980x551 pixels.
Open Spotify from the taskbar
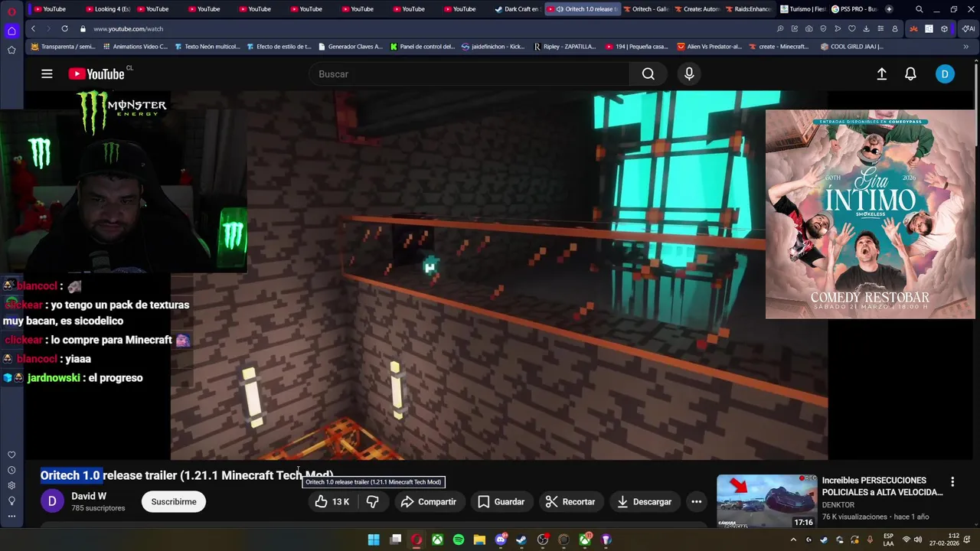[459, 540]
